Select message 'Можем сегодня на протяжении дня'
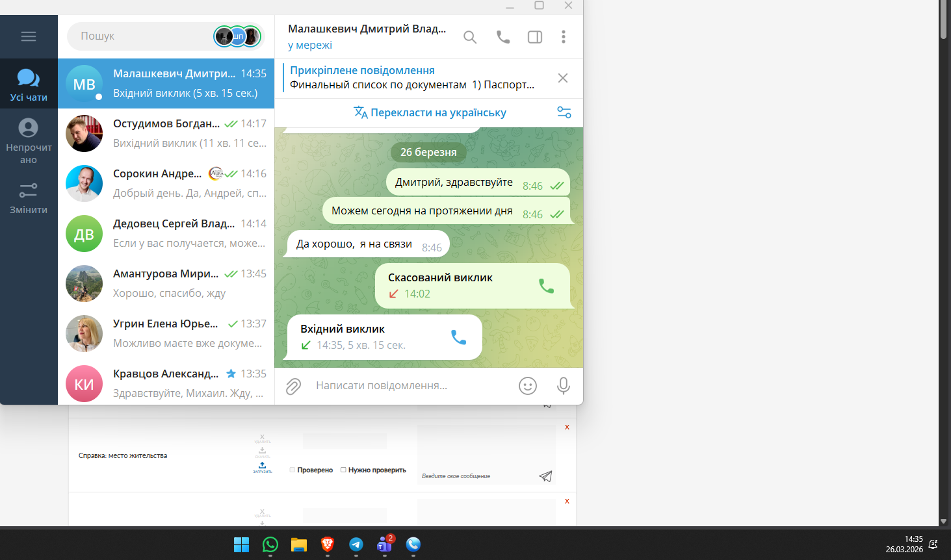Screen dimensions: 951x560 446,211
